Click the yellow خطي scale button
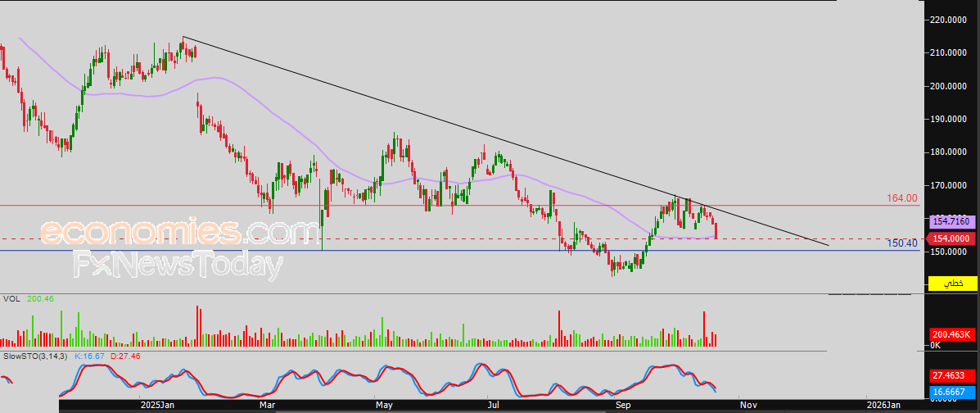Image resolution: width=980 pixels, height=413 pixels. 952,283
